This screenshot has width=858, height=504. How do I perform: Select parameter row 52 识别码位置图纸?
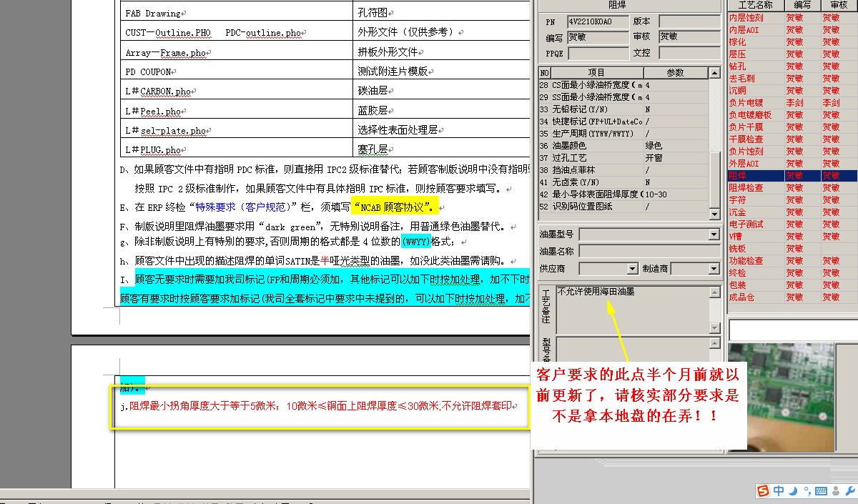pyautogui.click(x=623, y=207)
